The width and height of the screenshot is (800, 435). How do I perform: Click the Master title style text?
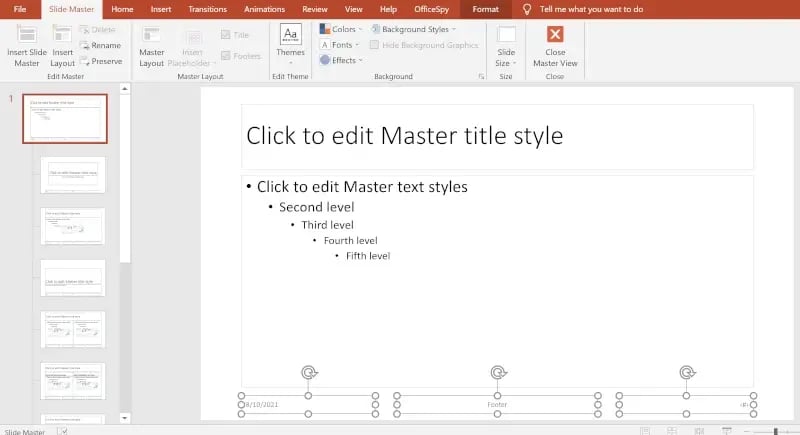(404, 135)
